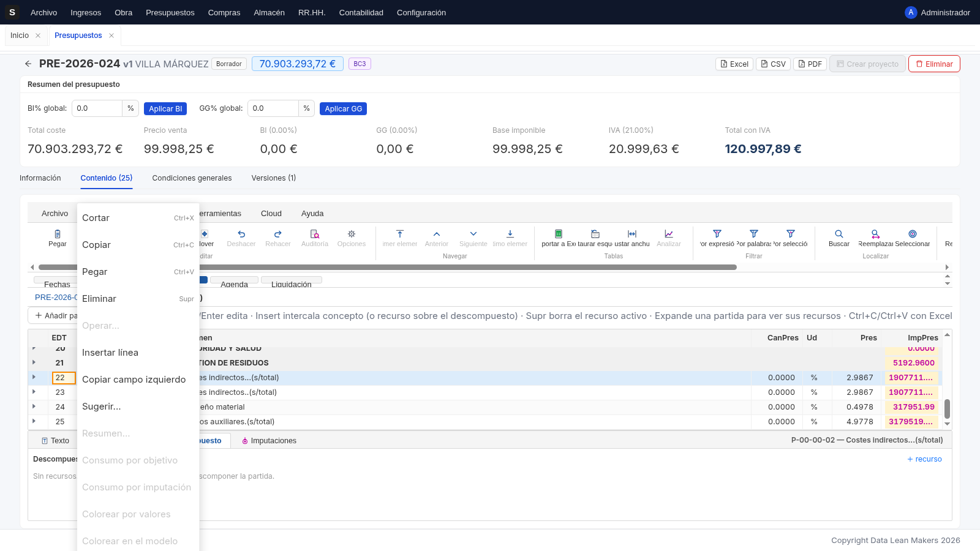Expand row 23 tree arrow
980x551 pixels.
click(34, 392)
